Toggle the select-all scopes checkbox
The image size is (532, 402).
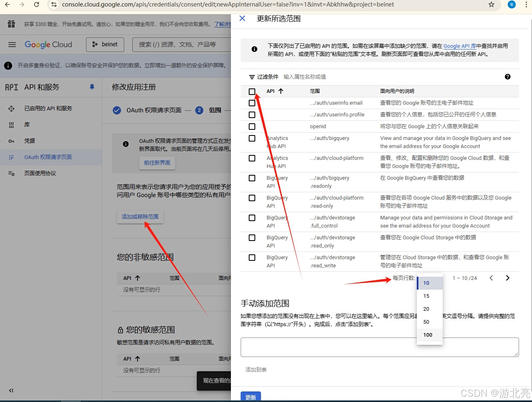[252, 91]
